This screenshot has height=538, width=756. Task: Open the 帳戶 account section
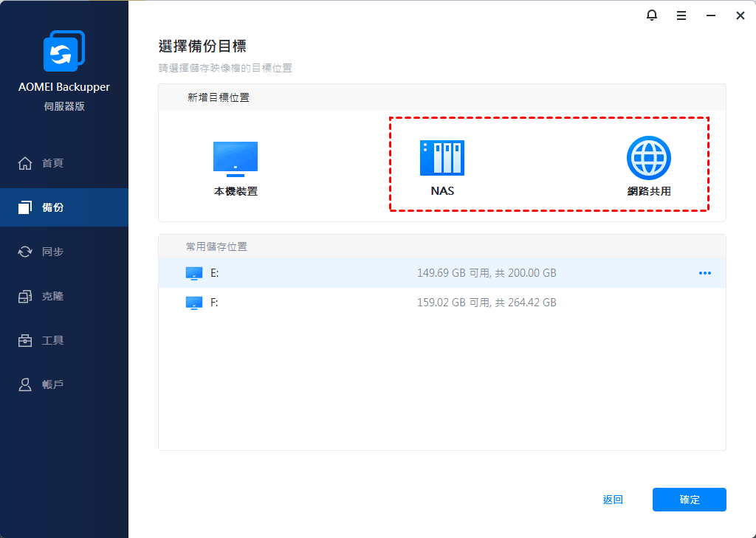coord(64,384)
